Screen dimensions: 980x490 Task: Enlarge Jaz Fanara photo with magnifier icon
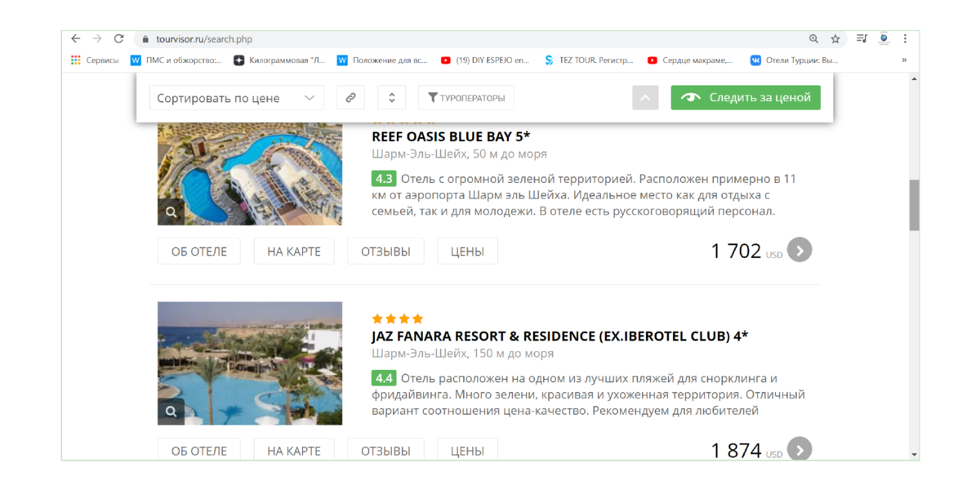[171, 412]
